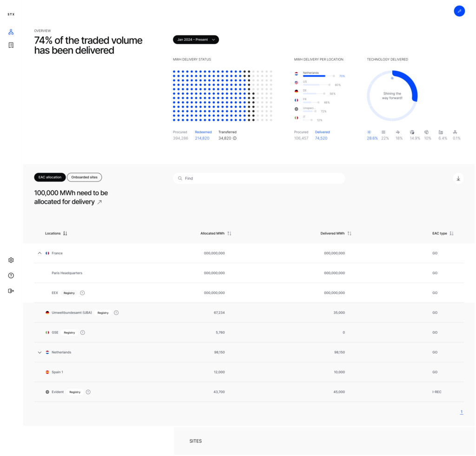Viewport: 476px width, 456px height.
Task: Collapse the France row
Action: tap(40, 253)
